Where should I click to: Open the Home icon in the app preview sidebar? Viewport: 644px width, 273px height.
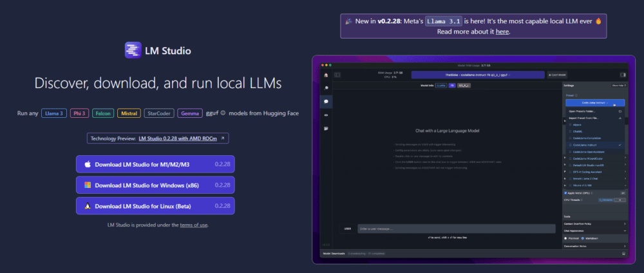pyautogui.click(x=326, y=75)
